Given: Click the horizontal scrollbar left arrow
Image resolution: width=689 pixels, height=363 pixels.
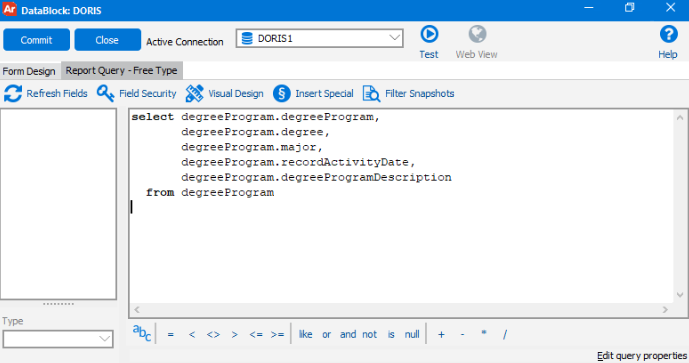Looking at the screenshot, I should pyautogui.click(x=137, y=310).
